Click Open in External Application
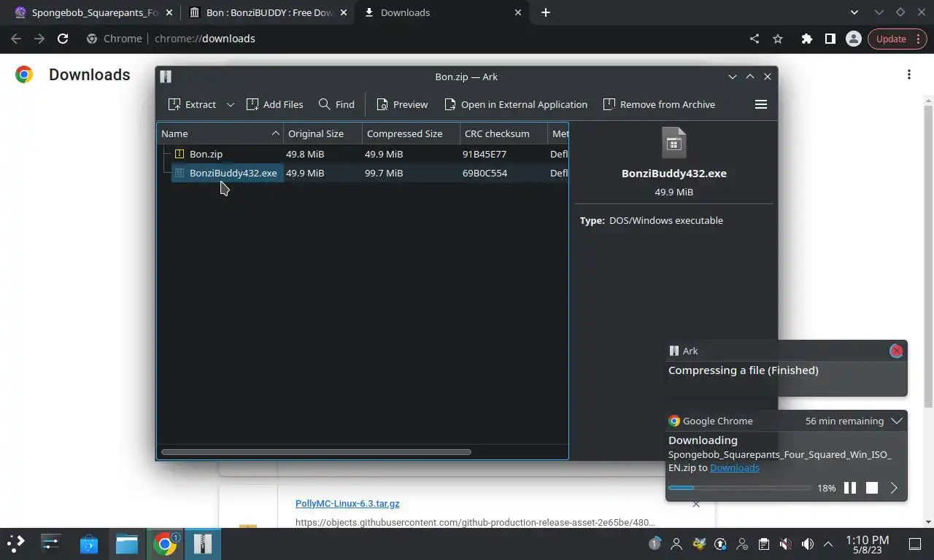 [x=516, y=104]
